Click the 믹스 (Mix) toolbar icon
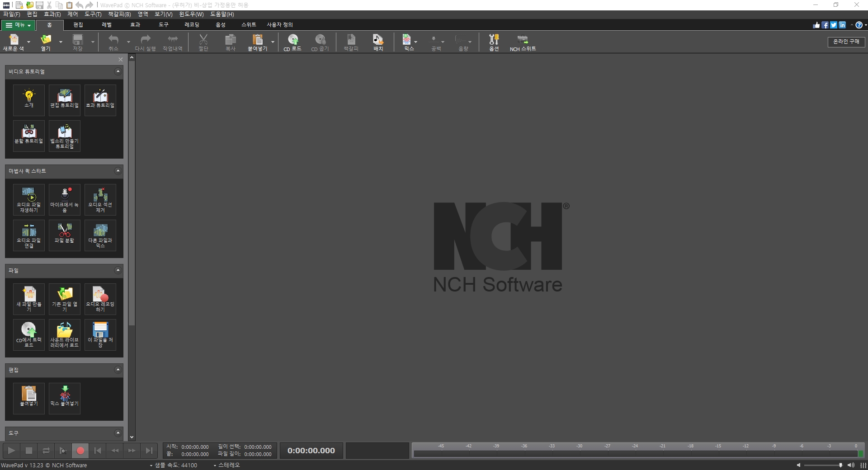 click(x=408, y=42)
